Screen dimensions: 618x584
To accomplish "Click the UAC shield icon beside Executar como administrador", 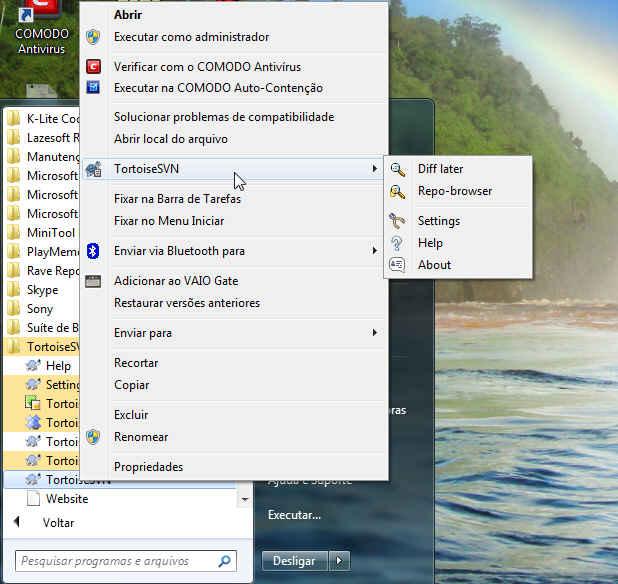I will (x=93, y=37).
